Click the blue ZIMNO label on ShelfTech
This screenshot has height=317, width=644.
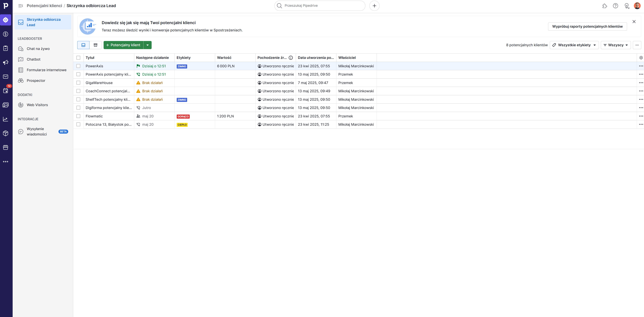click(x=182, y=100)
